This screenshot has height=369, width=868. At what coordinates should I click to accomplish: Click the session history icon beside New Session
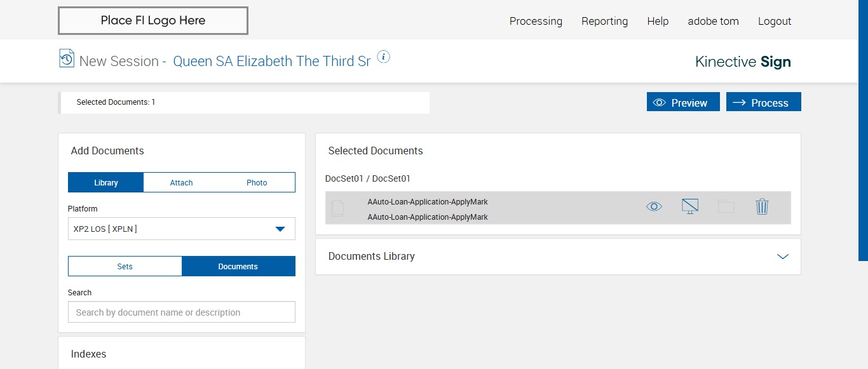(67, 58)
